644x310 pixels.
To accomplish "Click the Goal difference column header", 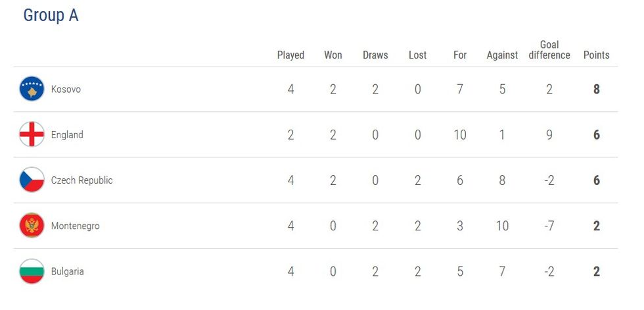I will (549, 50).
